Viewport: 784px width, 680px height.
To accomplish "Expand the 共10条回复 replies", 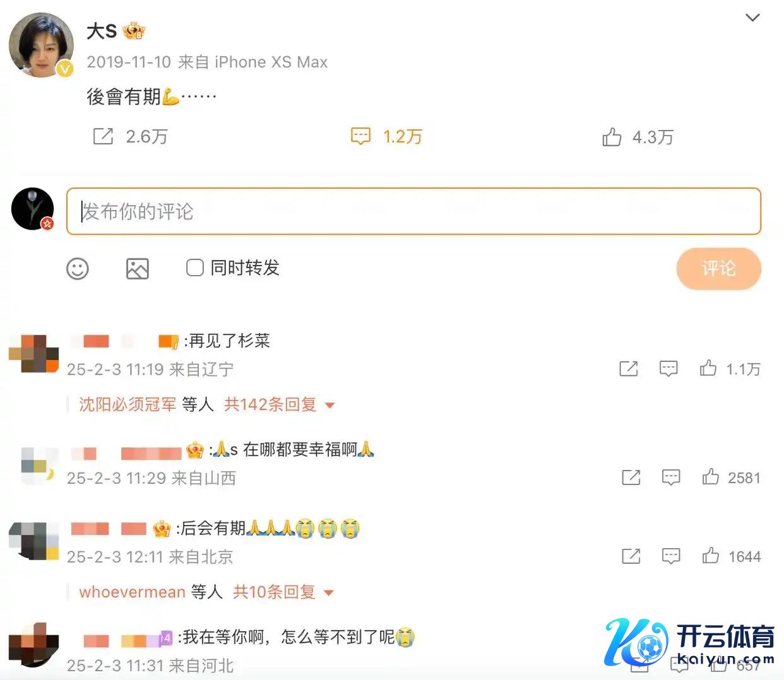I will [x=283, y=592].
